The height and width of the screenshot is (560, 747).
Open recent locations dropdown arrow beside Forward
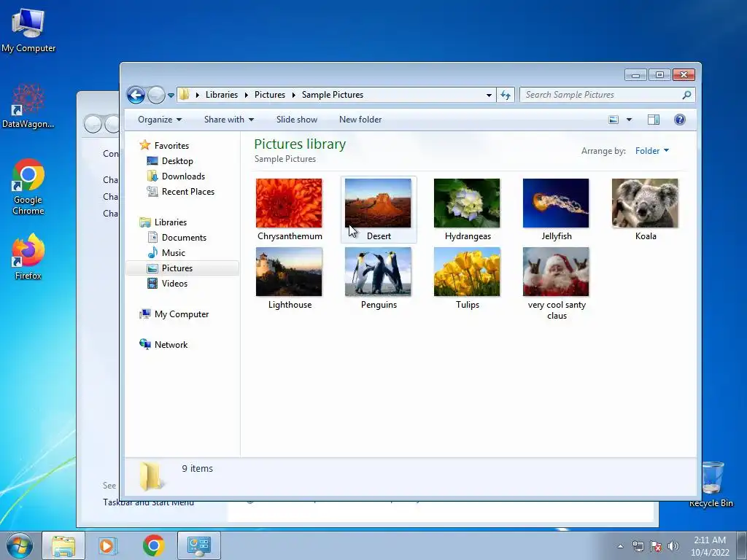point(171,96)
